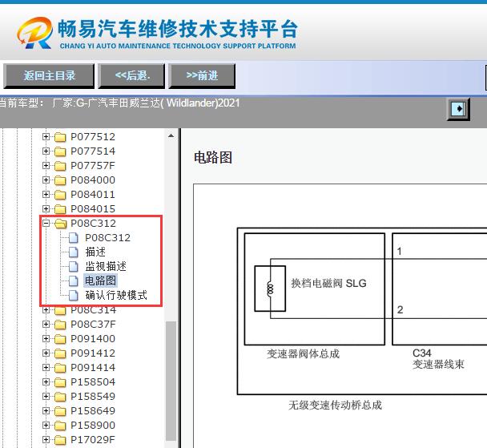This screenshot has width=487, height=448.
Task: Collapse the P08C312 folder
Action: (x=46, y=223)
